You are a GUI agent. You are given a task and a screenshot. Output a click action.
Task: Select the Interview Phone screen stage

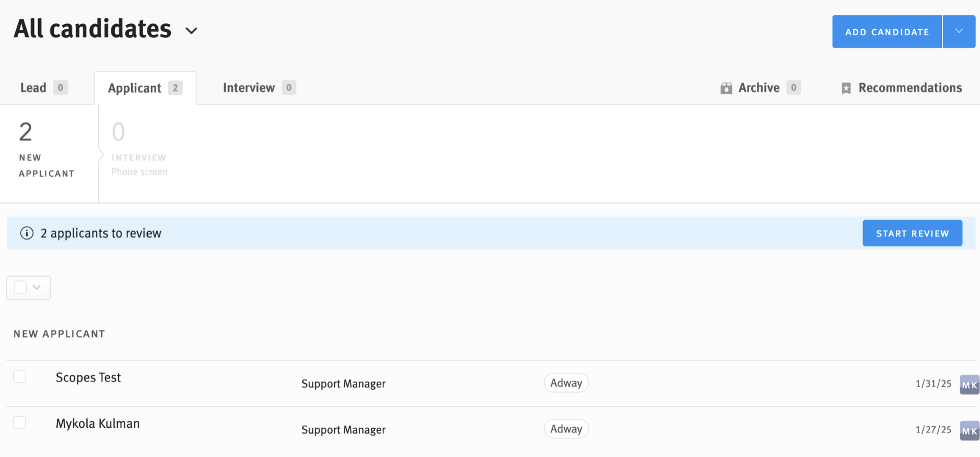139,149
